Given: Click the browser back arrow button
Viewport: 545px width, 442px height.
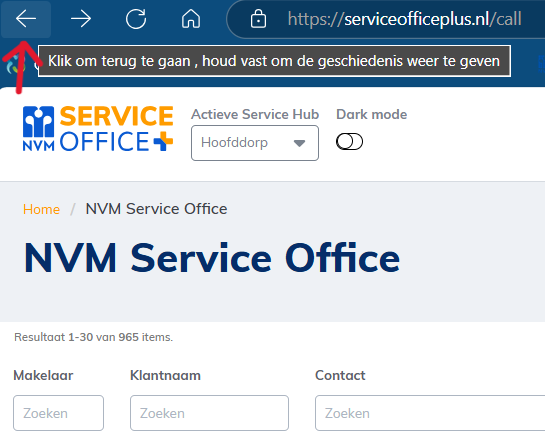Looking at the screenshot, I should pyautogui.click(x=26, y=19).
